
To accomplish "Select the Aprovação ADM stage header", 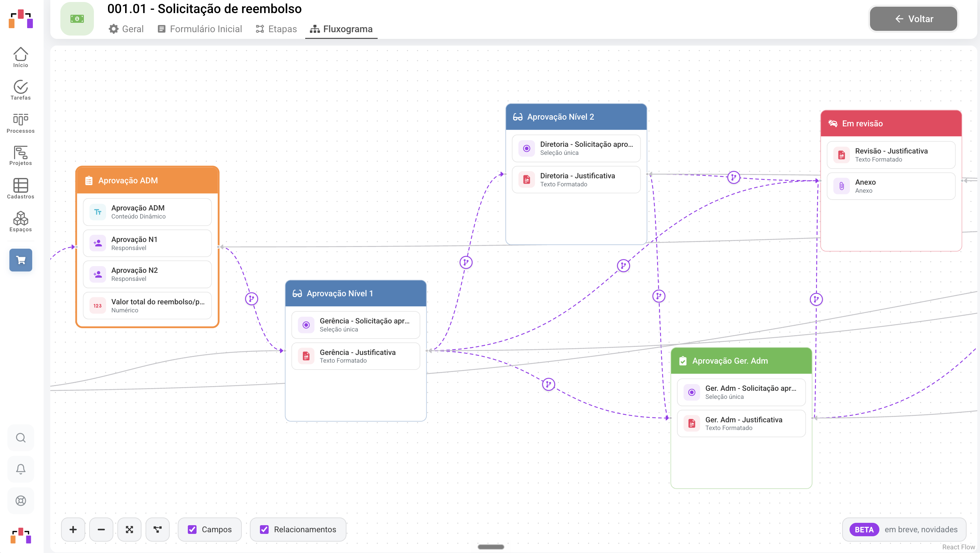I will (x=147, y=181).
